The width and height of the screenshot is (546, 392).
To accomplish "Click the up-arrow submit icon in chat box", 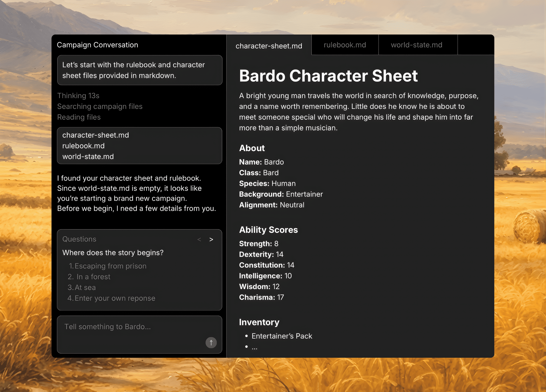I will click(x=211, y=342).
